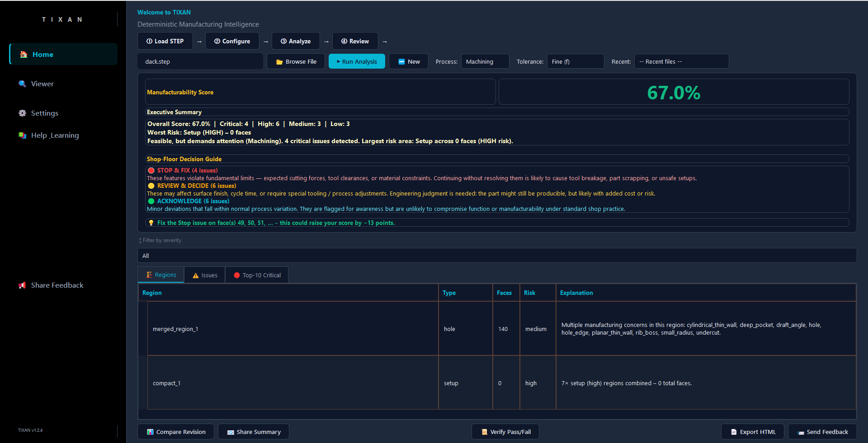The width and height of the screenshot is (868, 443).
Task: Click Browse File button
Action: pyautogui.click(x=296, y=61)
